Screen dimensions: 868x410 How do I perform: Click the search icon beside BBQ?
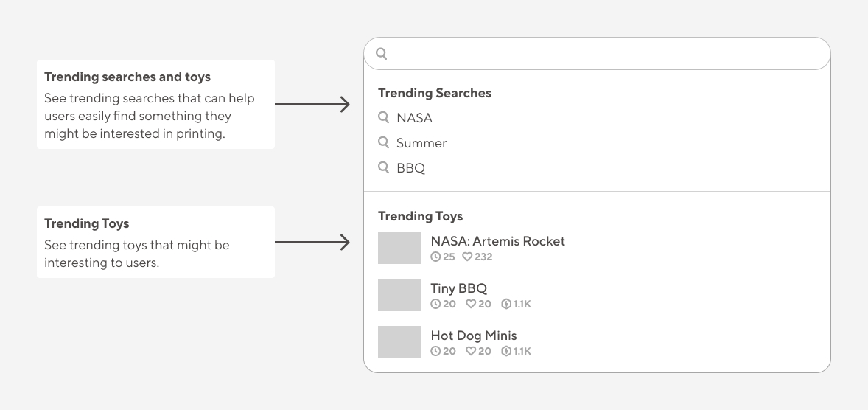(x=384, y=167)
